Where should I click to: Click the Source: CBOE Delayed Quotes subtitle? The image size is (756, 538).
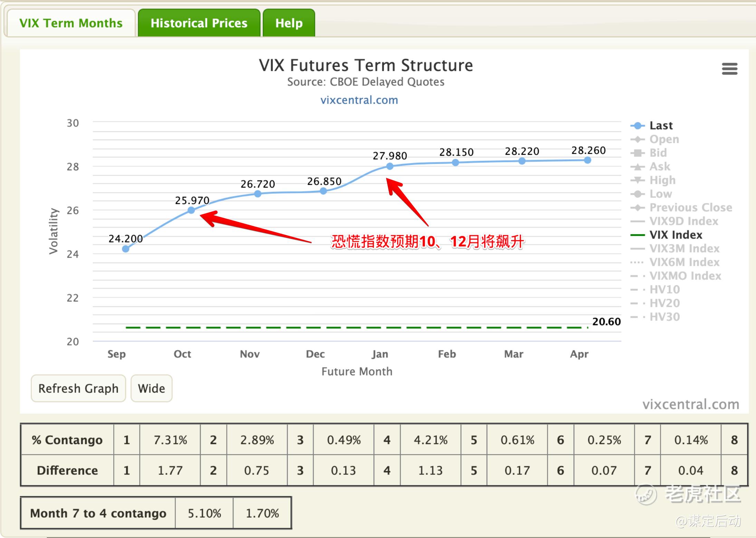pyautogui.click(x=366, y=82)
